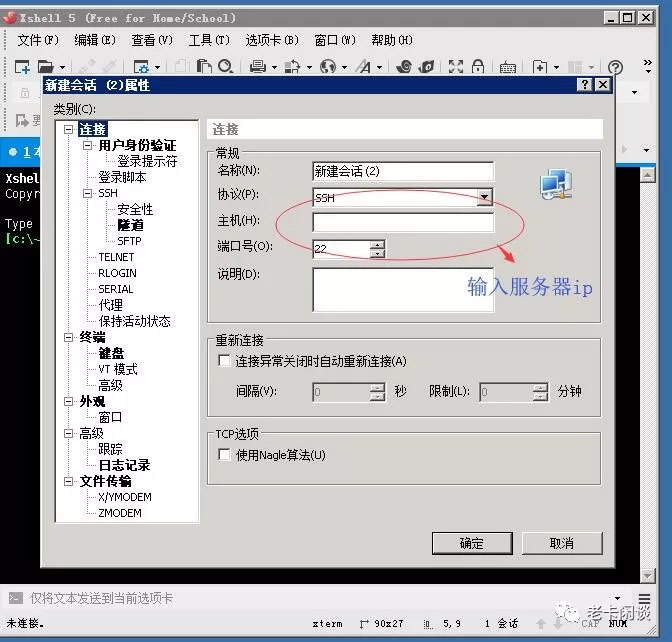
Task: Collapse the SSH tree node
Action: (x=87, y=193)
